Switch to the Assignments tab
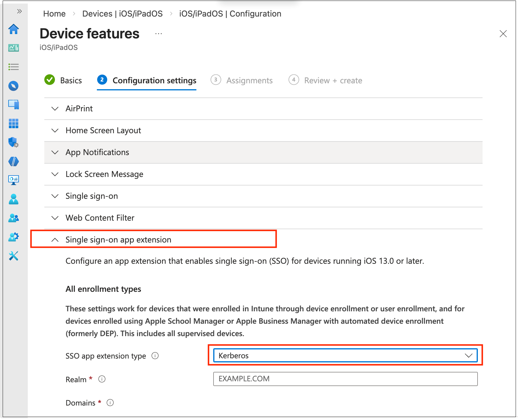 (x=250, y=80)
